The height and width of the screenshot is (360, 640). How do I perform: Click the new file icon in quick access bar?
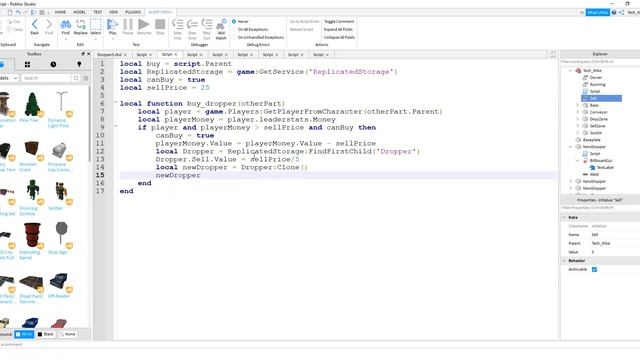click(10, 12)
